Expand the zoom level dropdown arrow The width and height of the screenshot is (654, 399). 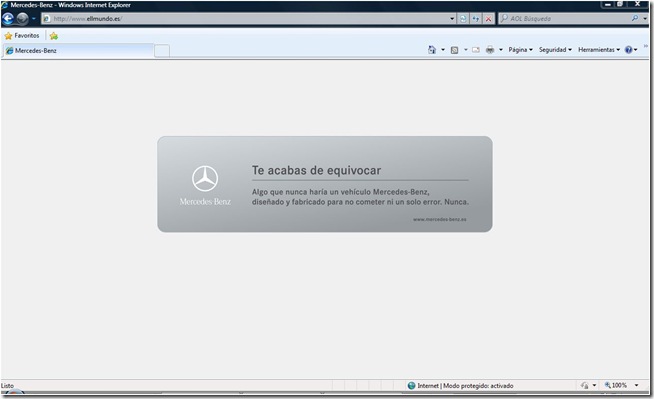coord(636,385)
